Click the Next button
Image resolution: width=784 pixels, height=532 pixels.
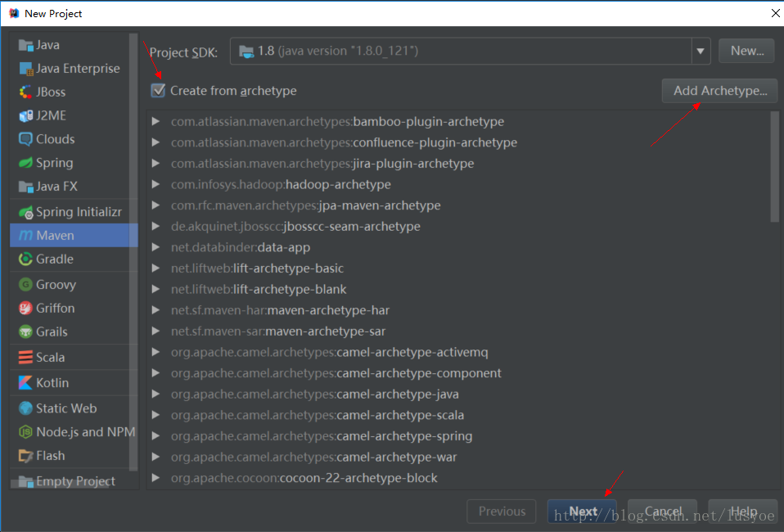[x=583, y=512]
